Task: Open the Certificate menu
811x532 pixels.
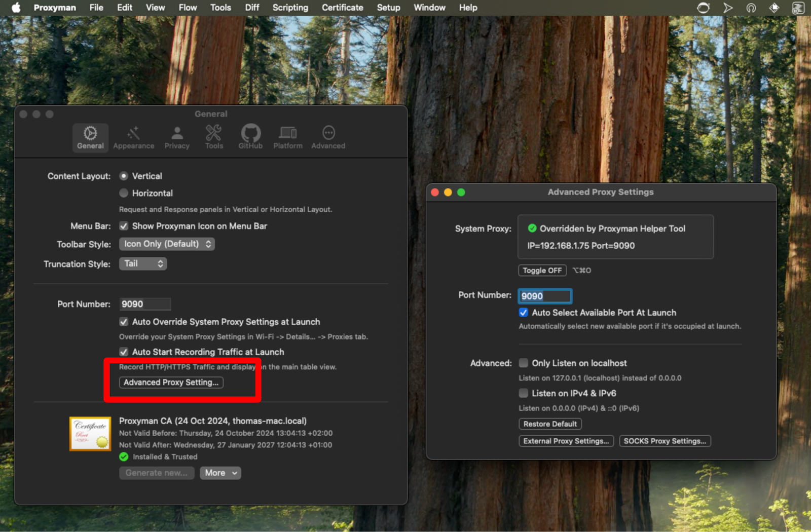Action: click(342, 8)
